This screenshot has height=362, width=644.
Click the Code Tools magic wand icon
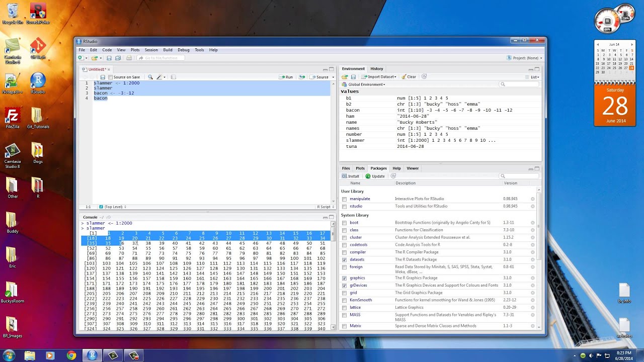[x=159, y=77]
